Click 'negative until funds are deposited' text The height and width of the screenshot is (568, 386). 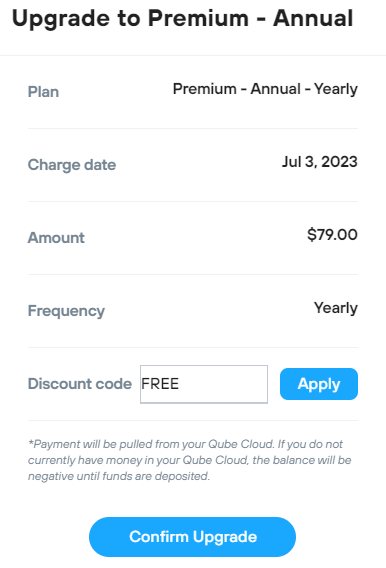click(x=119, y=476)
